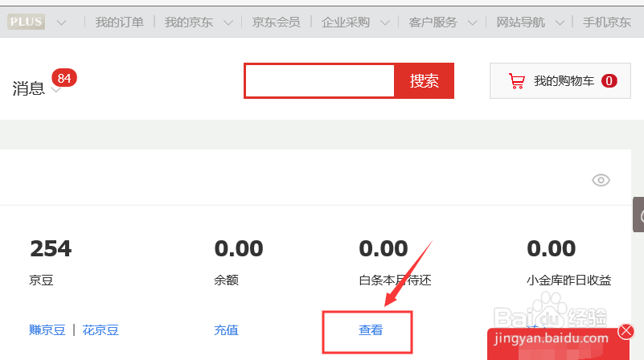Viewport: 644px width, 360px height.
Task: Click the 254 京豆 amount
Action: tap(51, 249)
